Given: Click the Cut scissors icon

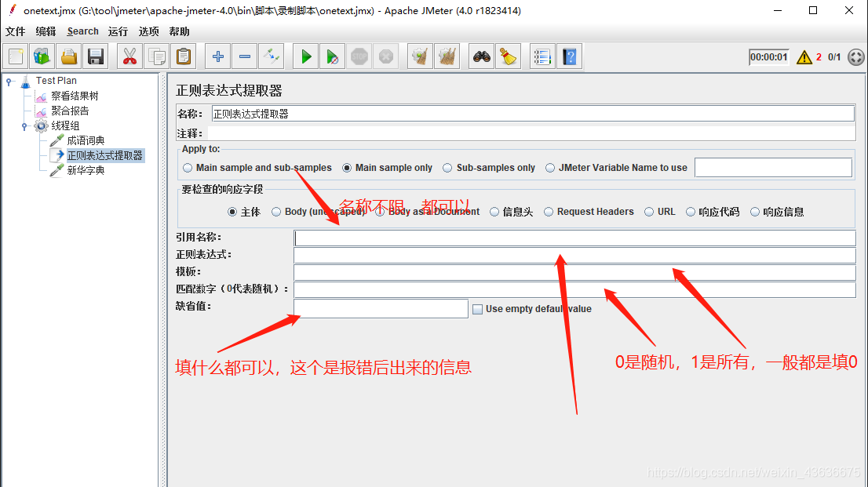Looking at the screenshot, I should coord(130,56).
